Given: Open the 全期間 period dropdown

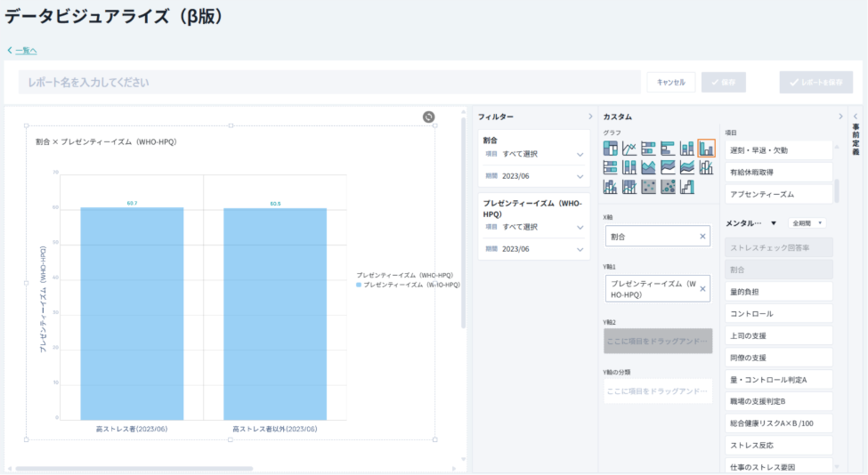Looking at the screenshot, I should pyautogui.click(x=807, y=223).
